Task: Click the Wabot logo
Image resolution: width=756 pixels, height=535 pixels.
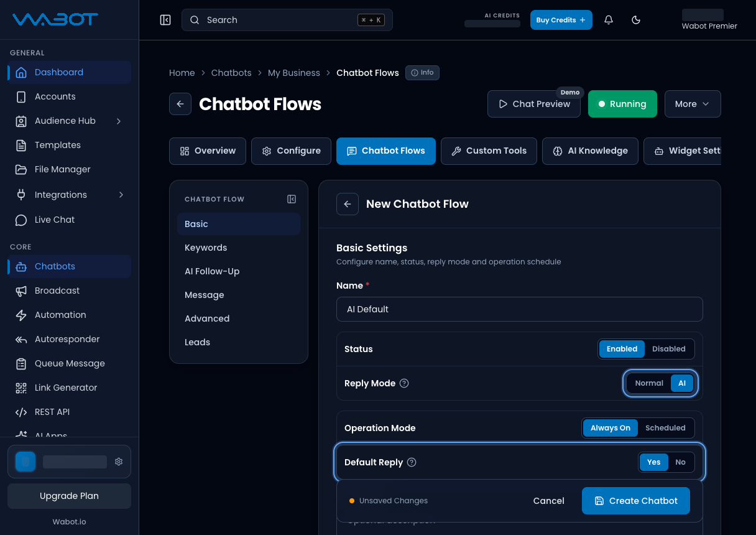Action: coord(55,19)
